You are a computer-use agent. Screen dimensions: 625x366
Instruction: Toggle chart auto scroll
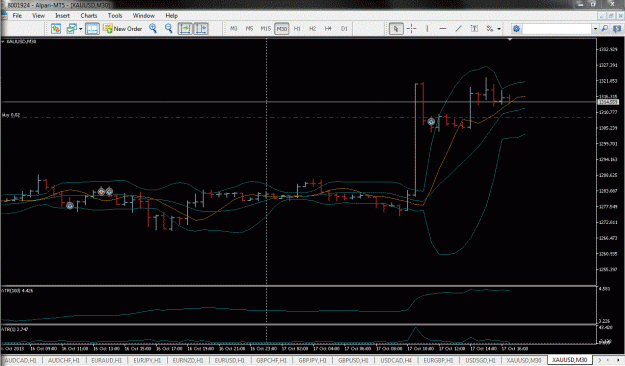coord(185,29)
